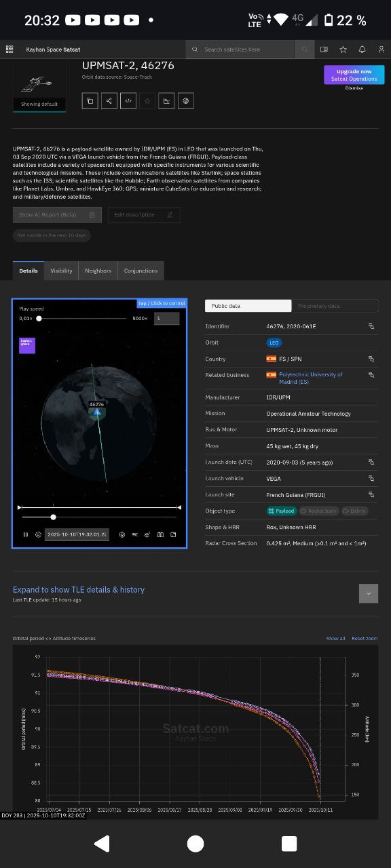
Task: Click Kayhan Space purple logo in viewer
Action: pyautogui.click(x=26, y=345)
